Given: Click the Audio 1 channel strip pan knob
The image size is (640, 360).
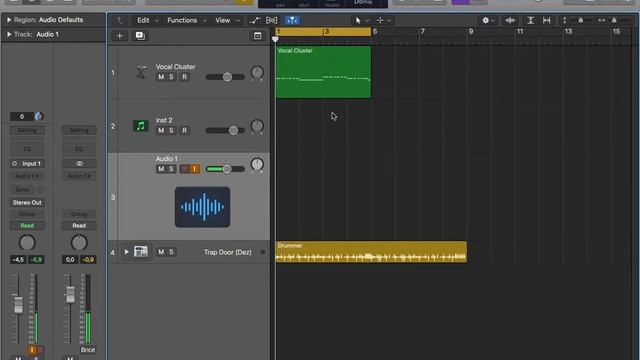Looking at the screenshot, I should 27,243.
